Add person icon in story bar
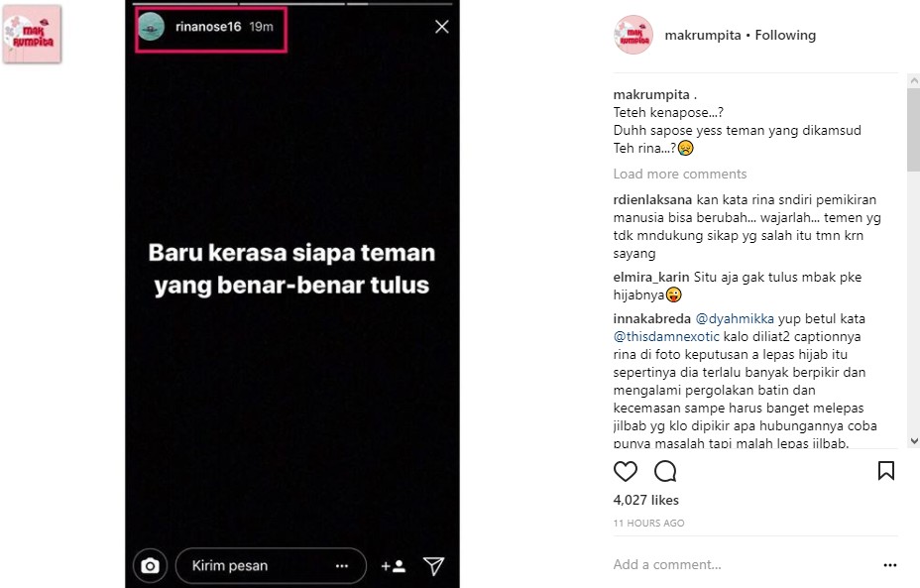This screenshot has height=588, width=920. 394,566
